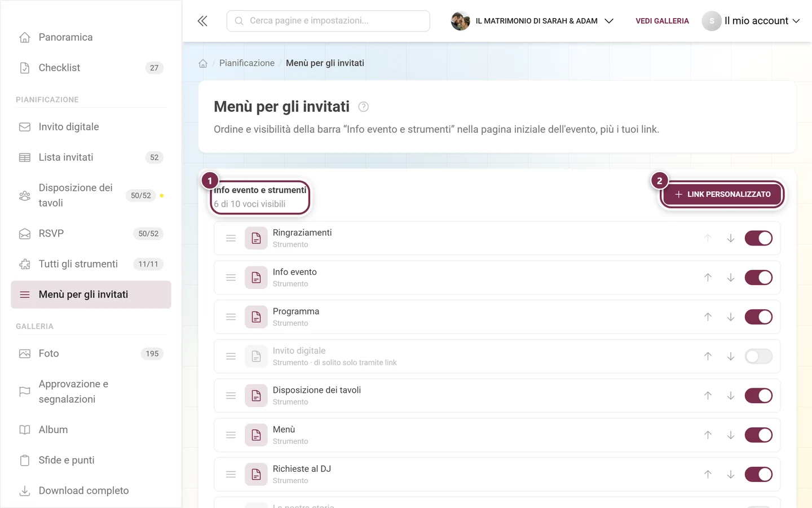Open Lista invitati in the sidebar
This screenshot has width=812, height=508.
[x=91, y=157]
